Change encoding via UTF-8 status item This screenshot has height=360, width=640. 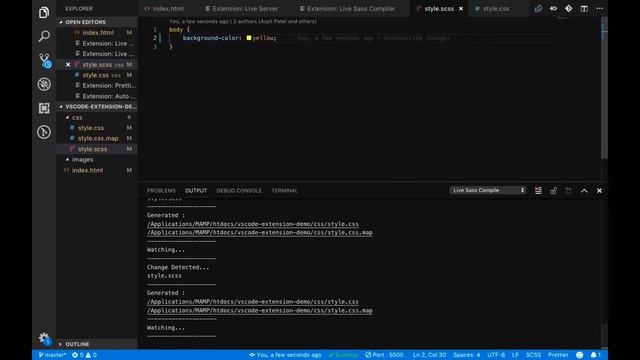click(x=496, y=355)
